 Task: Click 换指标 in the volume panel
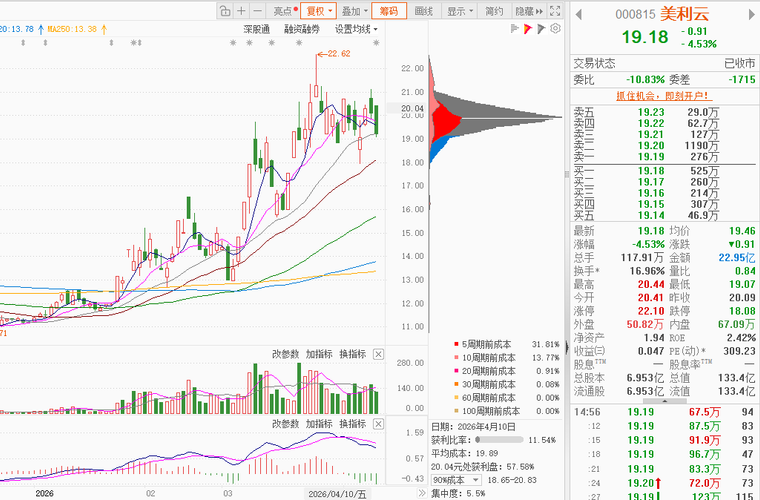pyautogui.click(x=353, y=354)
